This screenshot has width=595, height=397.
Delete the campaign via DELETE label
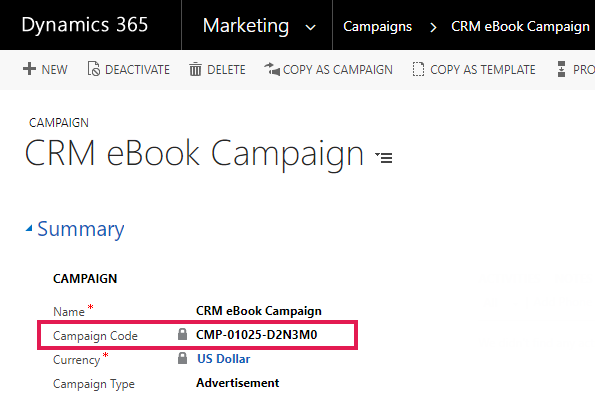point(226,70)
